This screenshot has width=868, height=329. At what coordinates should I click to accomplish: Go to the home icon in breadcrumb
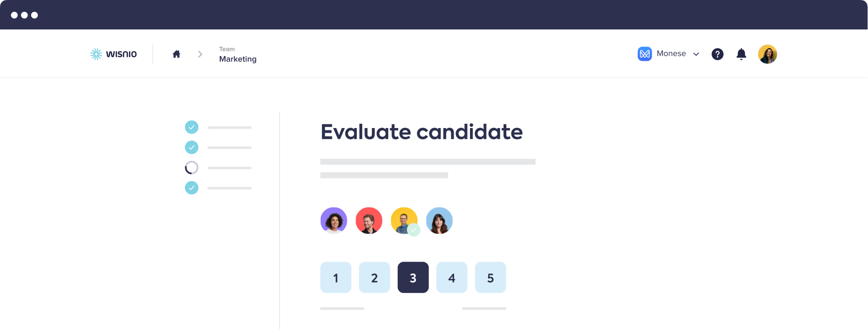(176, 54)
